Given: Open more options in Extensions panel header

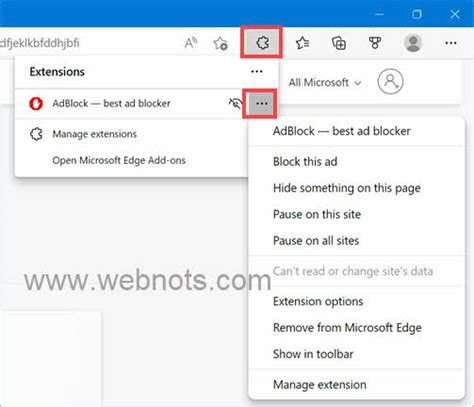Looking at the screenshot, I should (x=257, y=71).
